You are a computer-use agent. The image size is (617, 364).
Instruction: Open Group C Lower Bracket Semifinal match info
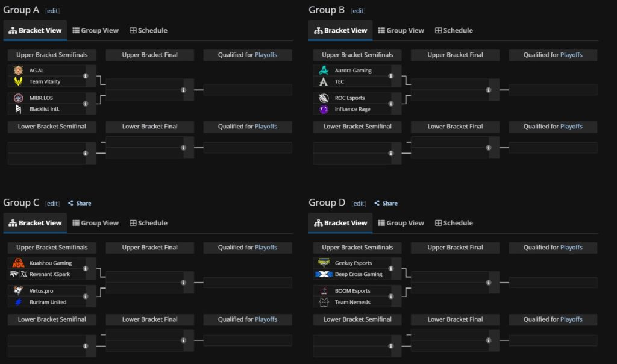click(86, 346)
